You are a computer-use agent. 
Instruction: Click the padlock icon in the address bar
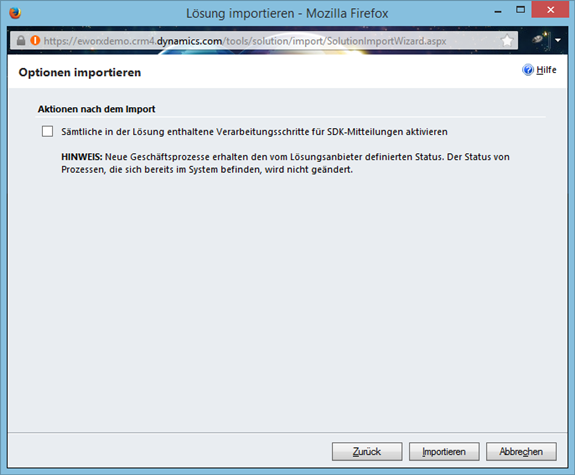(21, 40)
